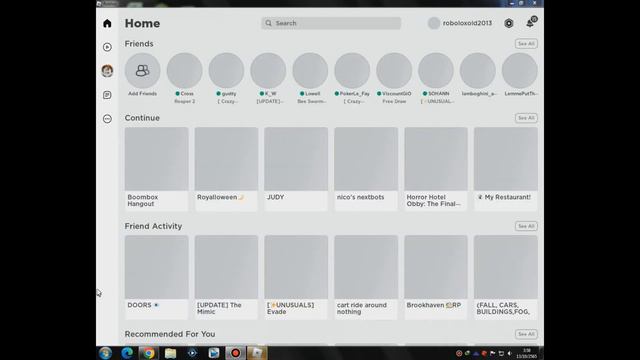This screenshot has width=640, height=360.
Task: Open My Restaurant! game tile
Action: click(x=506, y=169)
